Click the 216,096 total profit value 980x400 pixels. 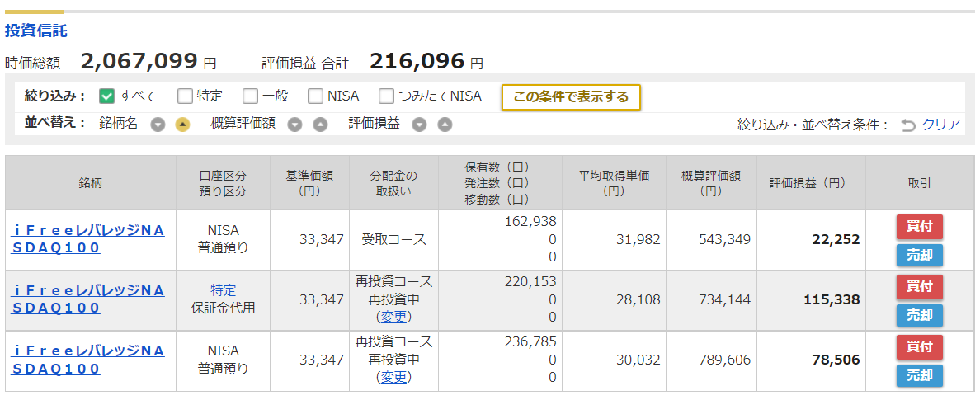417,61
